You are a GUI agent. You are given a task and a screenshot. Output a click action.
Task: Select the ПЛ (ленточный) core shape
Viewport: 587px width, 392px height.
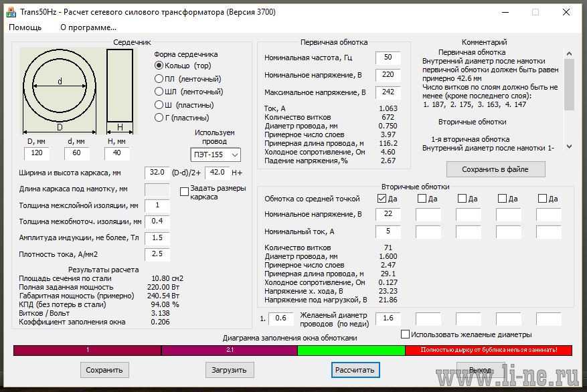pos(188,79)
